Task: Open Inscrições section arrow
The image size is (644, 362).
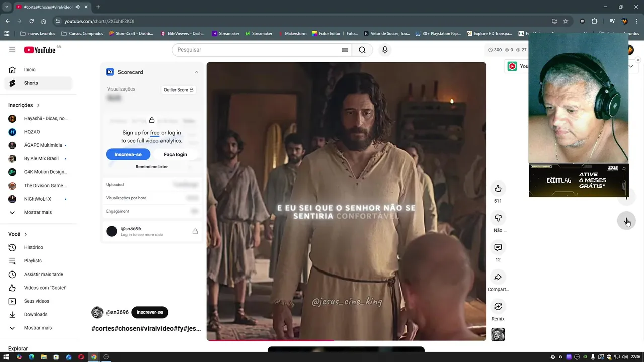Action: pos(38,105)
